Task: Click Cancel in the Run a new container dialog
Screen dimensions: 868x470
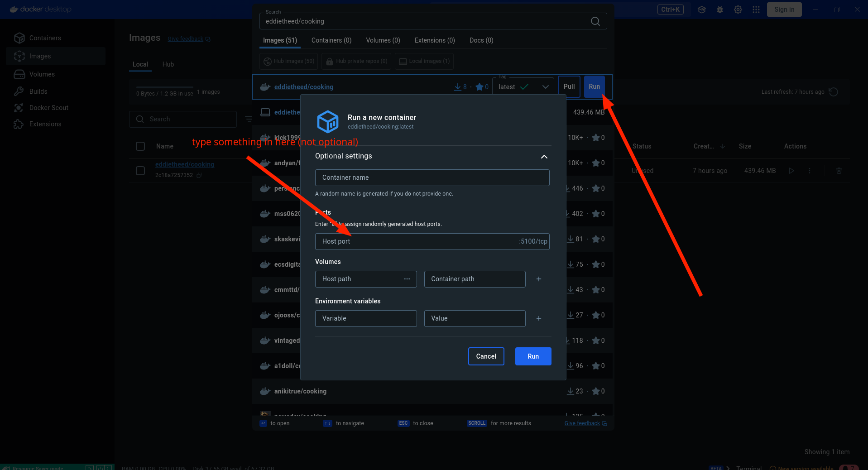Action: pyautogui.click(x=486, y=356)
